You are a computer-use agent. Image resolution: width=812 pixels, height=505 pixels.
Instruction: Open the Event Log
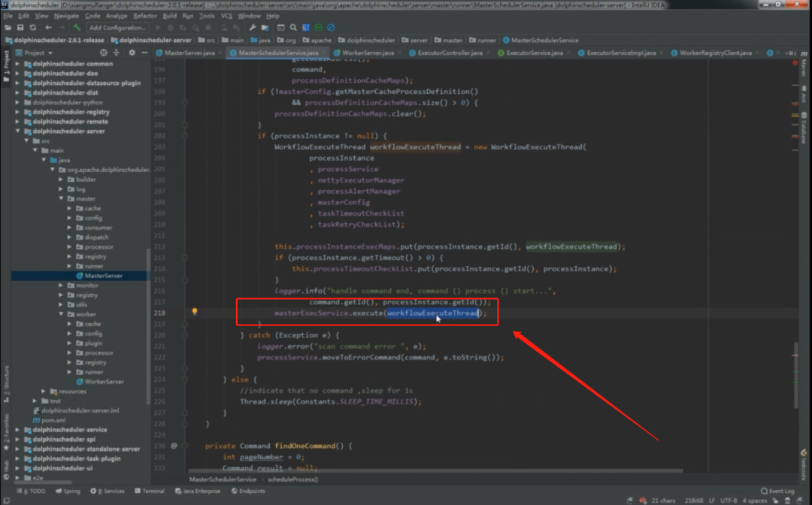point(777,491)
